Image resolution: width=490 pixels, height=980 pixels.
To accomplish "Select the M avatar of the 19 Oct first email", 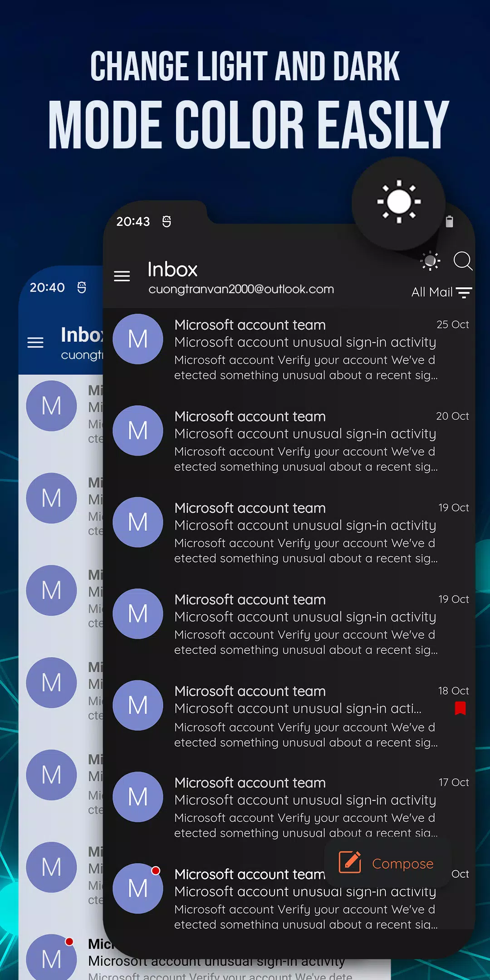I will click(x=138, y=522).
